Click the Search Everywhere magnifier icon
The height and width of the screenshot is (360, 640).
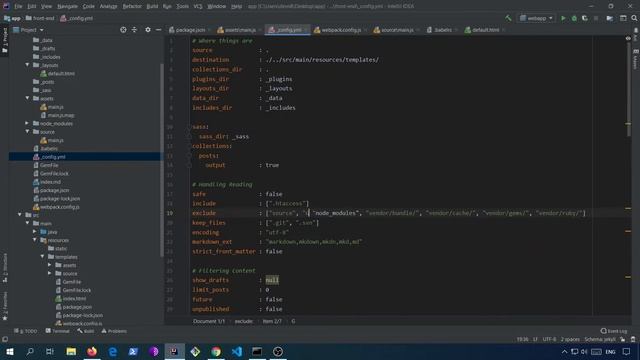tap(634, 18)
